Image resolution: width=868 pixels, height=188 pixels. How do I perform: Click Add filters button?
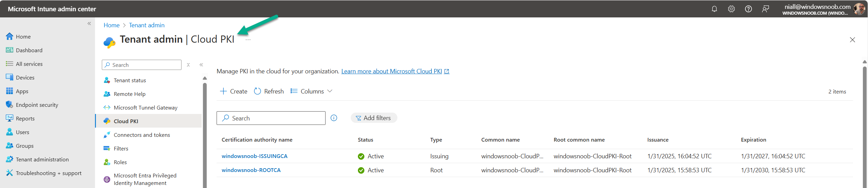[x=374, y=118]
